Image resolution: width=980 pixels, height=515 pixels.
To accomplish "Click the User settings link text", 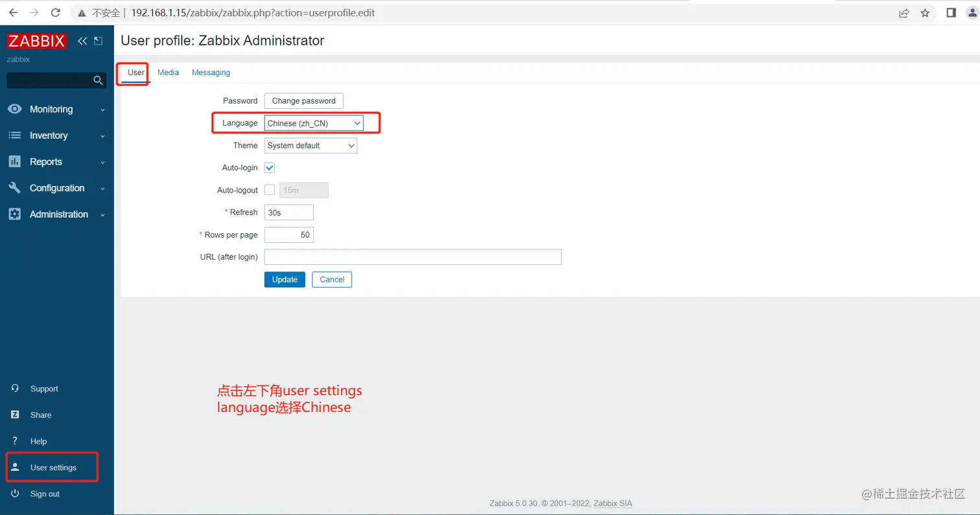I will point(53,467).
